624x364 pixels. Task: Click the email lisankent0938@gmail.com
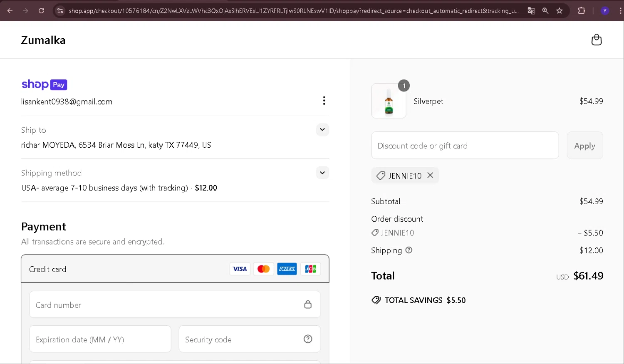(x=67, y=102)
